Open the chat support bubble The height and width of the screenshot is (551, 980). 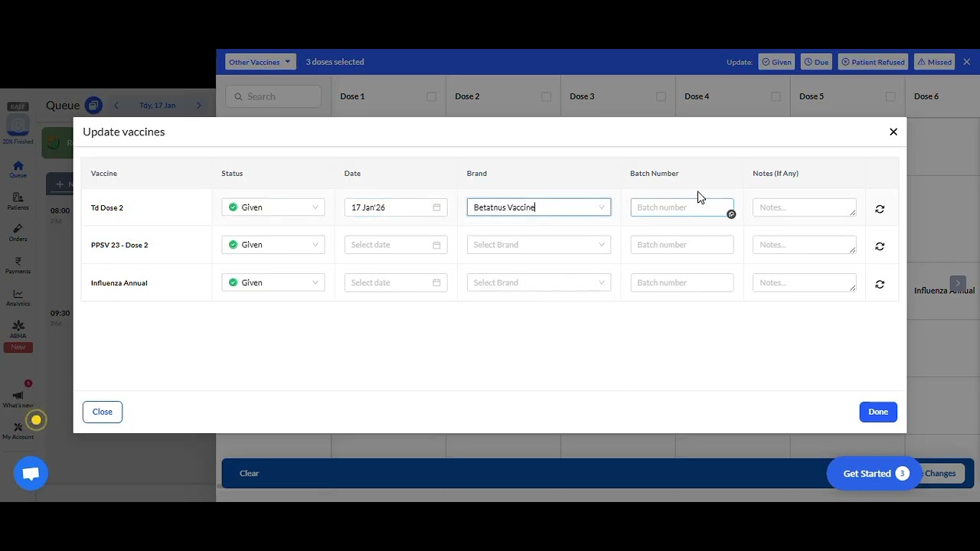point(31,474)
